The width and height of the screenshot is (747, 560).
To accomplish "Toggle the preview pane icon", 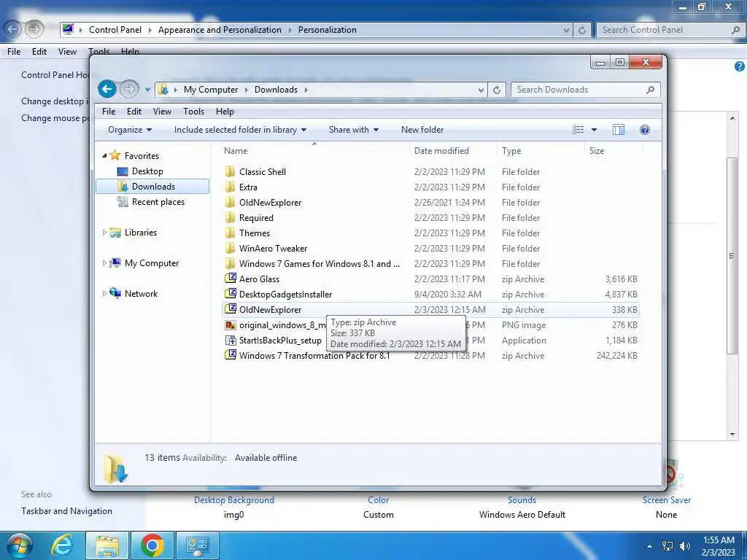I will click(x=619, y=130).
